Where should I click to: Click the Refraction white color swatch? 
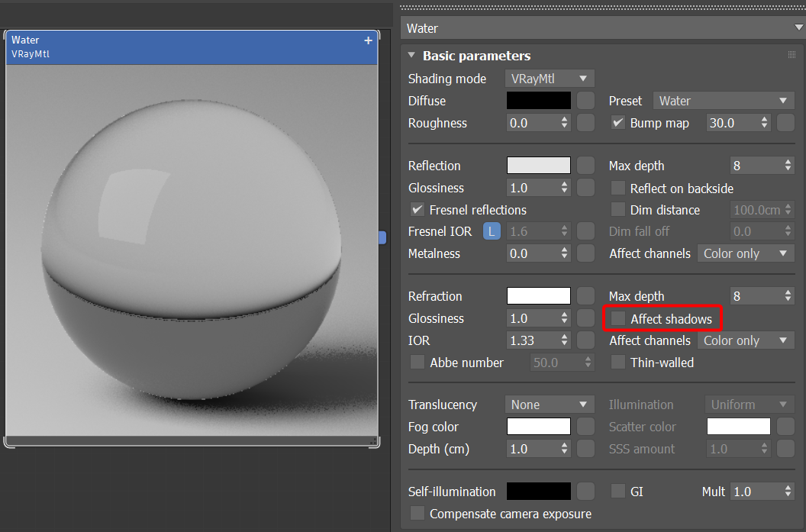[x=538, y=296]
